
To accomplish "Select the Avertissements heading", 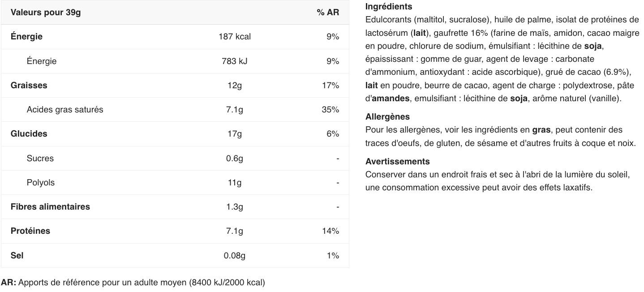I will click(397, 162).
